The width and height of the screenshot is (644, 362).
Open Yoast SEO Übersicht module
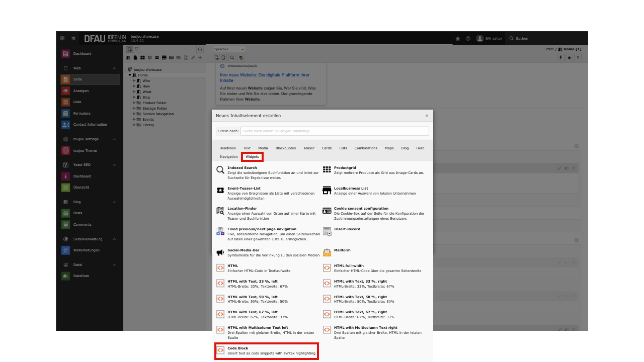(x=90, y=188)
